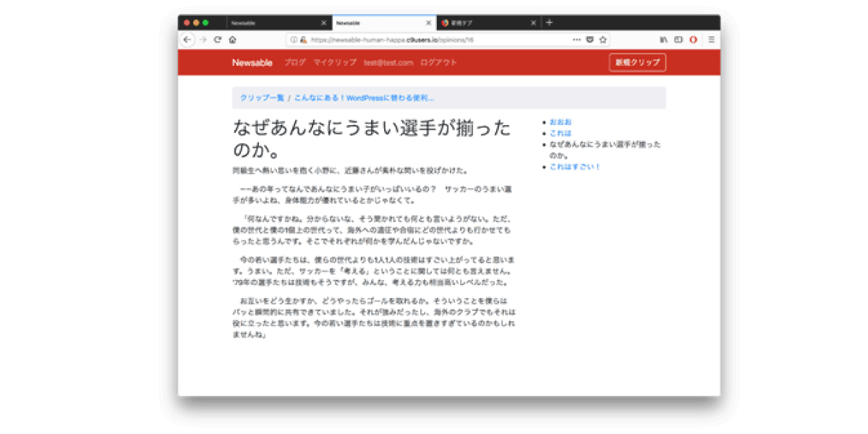Click the browser forward arrow
This screenshot has height=434, width=868.
(203, 40)
